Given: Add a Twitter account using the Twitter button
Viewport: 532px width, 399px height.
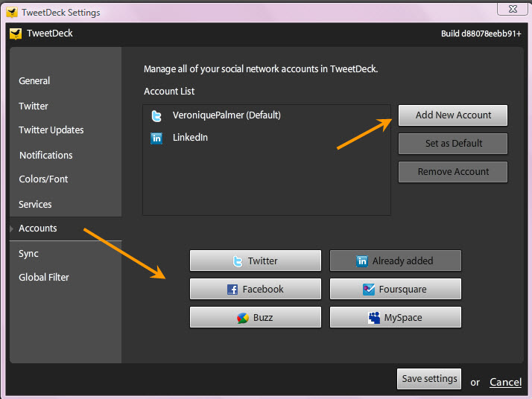Looking at the screenshot, I should (x=256, y=261).
